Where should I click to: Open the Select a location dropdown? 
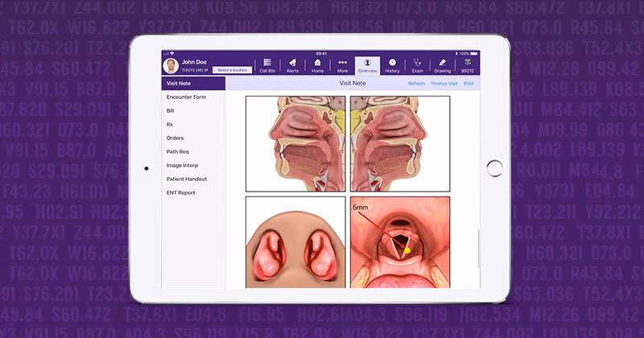[233, 70]
